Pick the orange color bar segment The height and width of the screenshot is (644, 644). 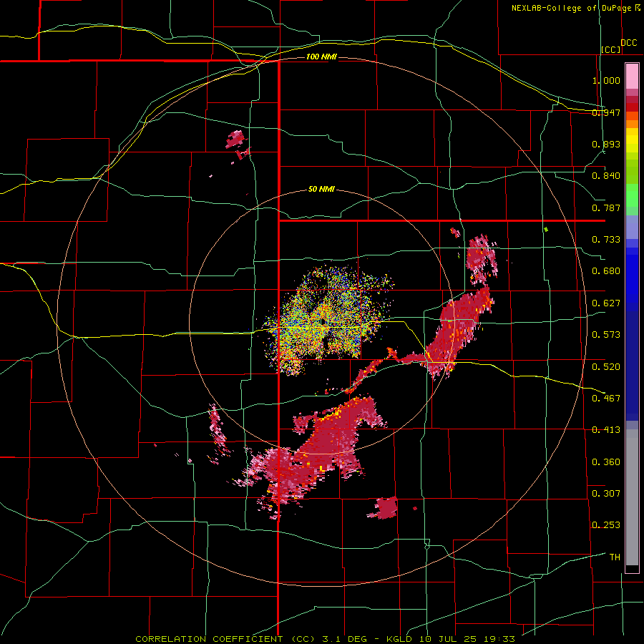632,124
